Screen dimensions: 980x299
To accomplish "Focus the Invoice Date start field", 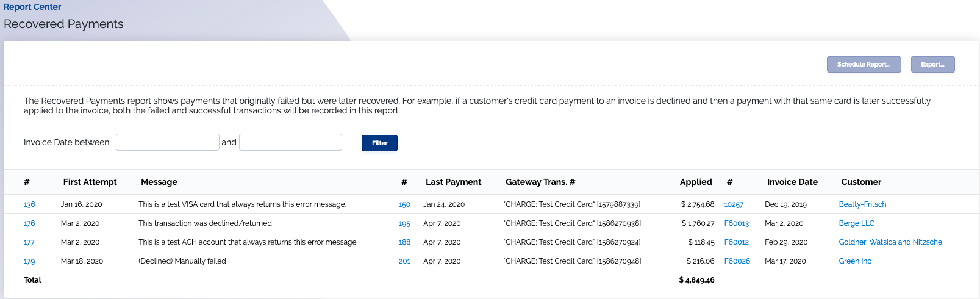I will [168, 142].
